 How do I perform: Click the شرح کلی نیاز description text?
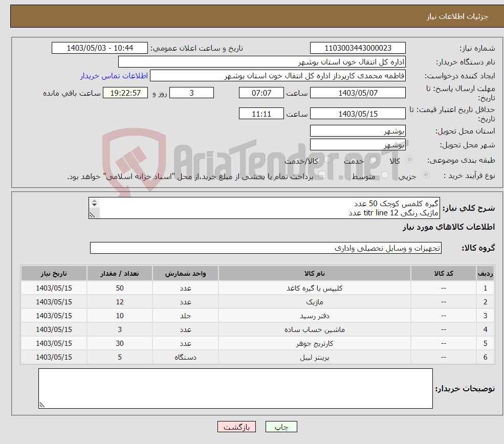coord(264,208)
